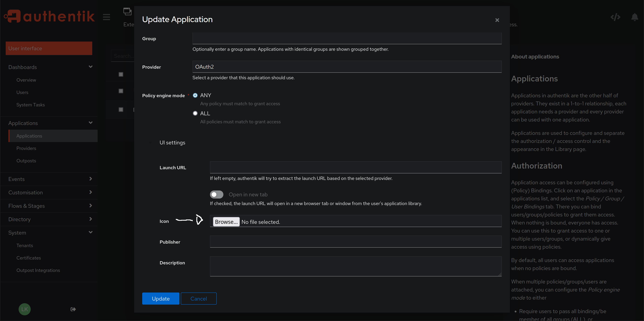The width and height of the screenshot is (644, 321).
Task: Open the LK user avatar
Action: 24,309
